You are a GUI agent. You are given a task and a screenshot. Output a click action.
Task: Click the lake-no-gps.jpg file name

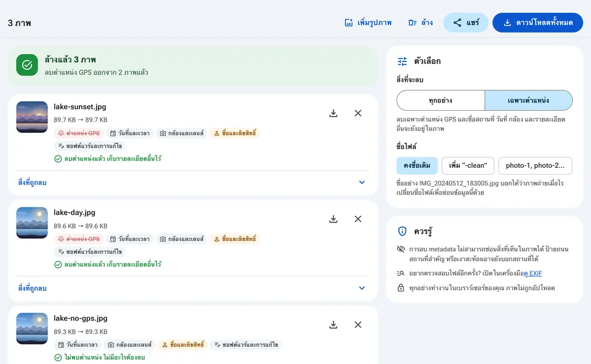point(80,318)
